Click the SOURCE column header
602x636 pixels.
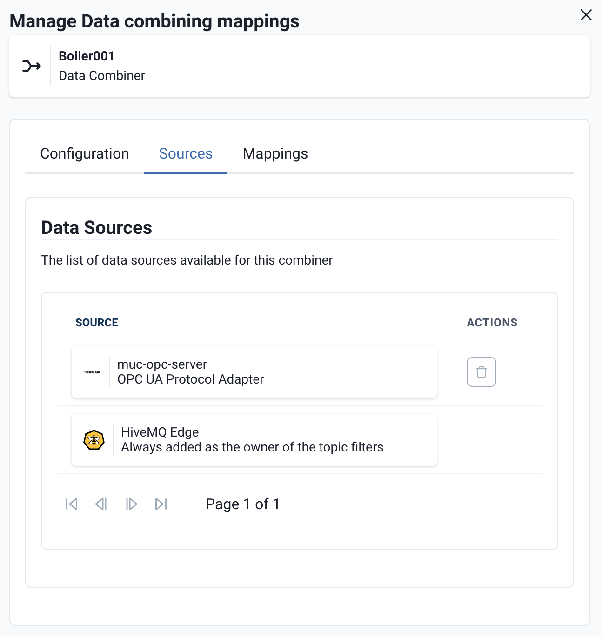97,322
